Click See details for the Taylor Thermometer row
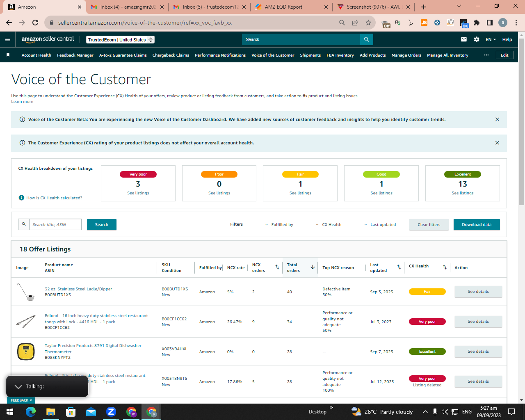The image size is (525, 420). [x=478, y=352]
